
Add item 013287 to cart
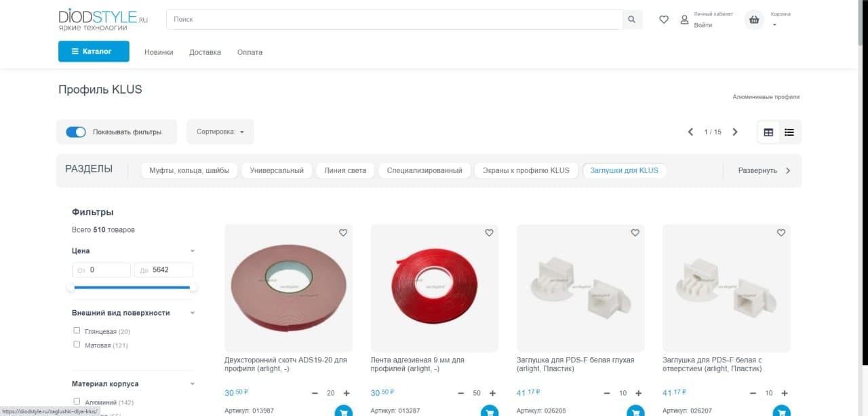pos(490,411)
